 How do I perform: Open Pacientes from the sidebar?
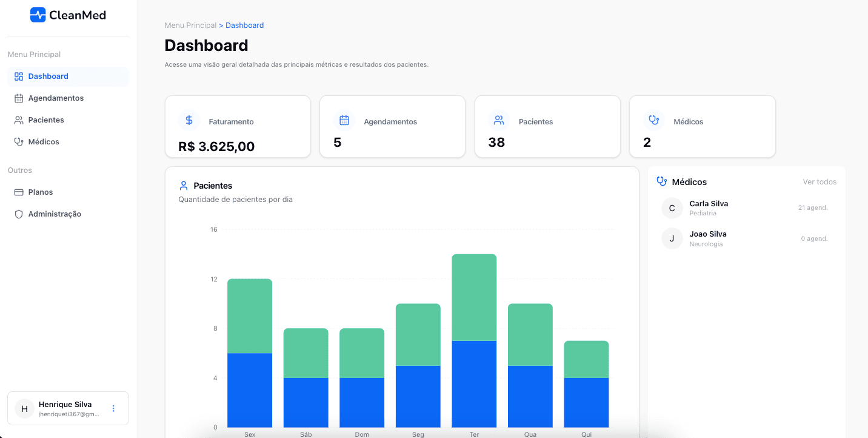[46, 120]
